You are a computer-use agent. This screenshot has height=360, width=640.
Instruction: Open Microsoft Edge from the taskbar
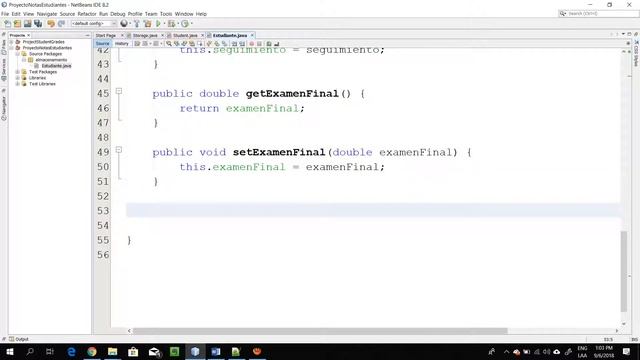(71, 351)
